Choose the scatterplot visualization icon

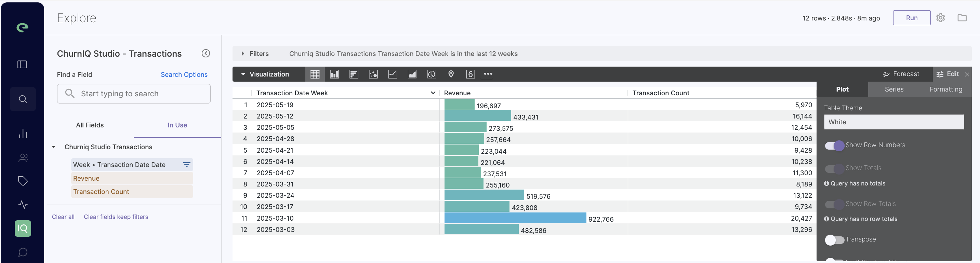373,74
